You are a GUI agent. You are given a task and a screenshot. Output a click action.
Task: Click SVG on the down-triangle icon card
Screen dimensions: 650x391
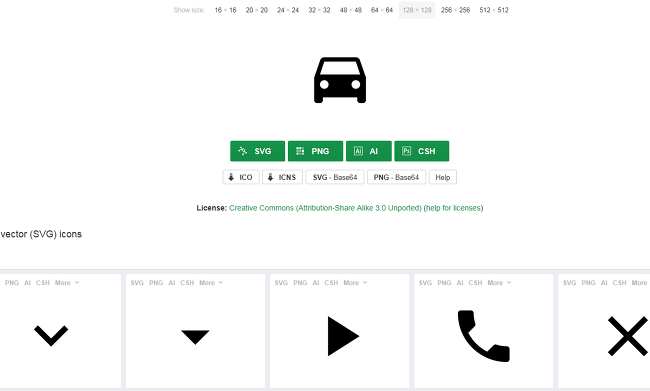click(137, 283)
